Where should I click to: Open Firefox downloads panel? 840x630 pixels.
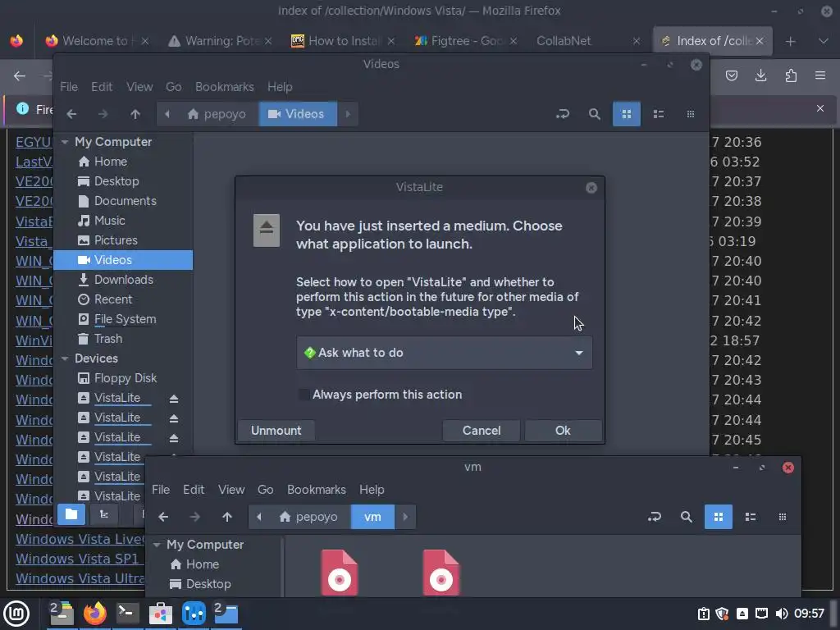pyautogui.click(x=760, y=75)
